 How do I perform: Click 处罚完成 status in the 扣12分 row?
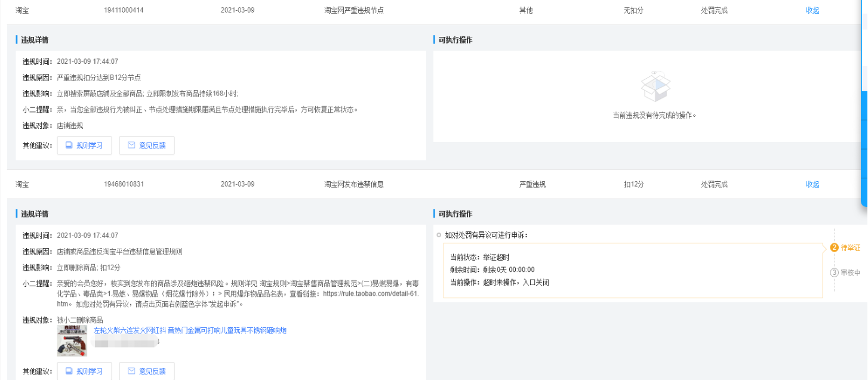(715, 184)
